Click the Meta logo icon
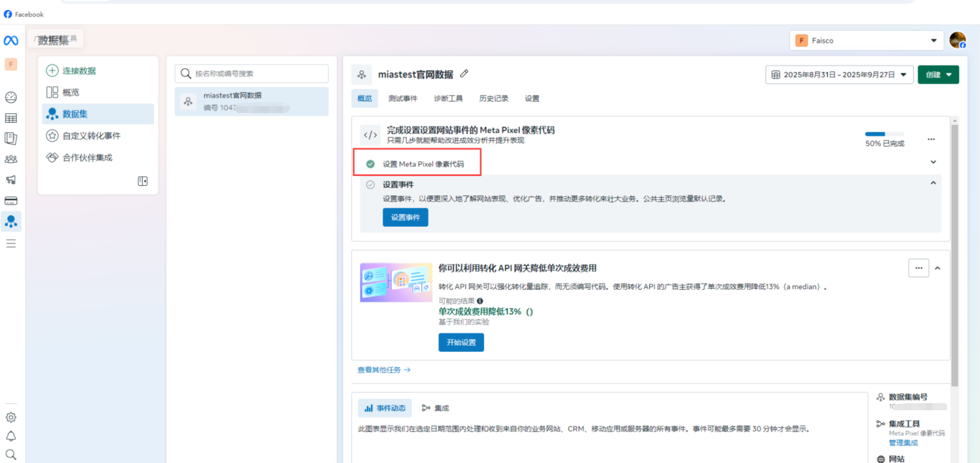This screenshot has height=463, width=980. tap(11, 41)
